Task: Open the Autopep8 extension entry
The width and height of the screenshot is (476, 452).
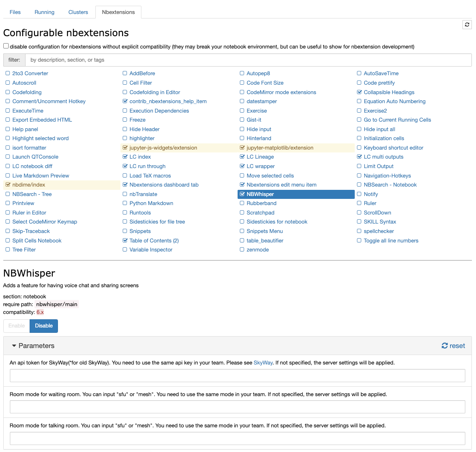Action: [x=258, y=74]
